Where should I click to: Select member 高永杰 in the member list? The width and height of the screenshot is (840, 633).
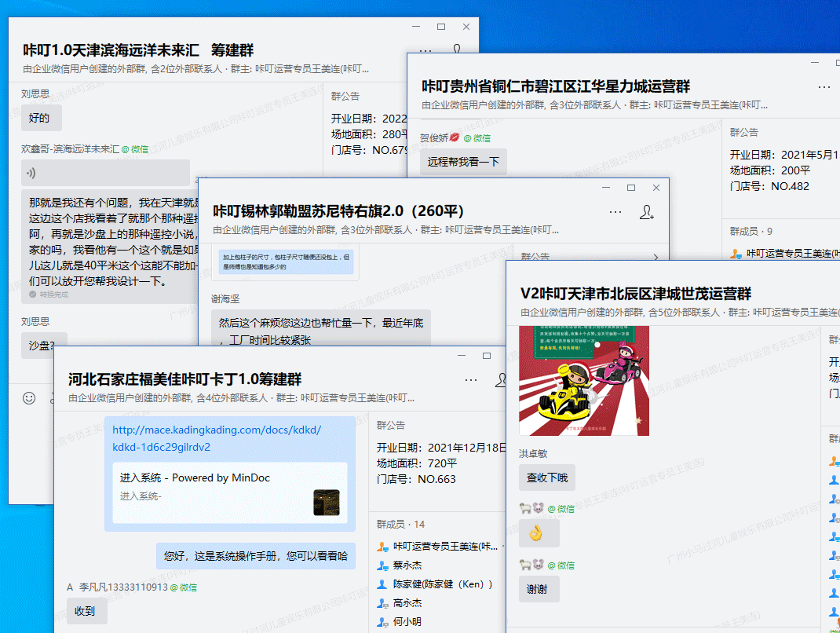[x=400, y=603]
